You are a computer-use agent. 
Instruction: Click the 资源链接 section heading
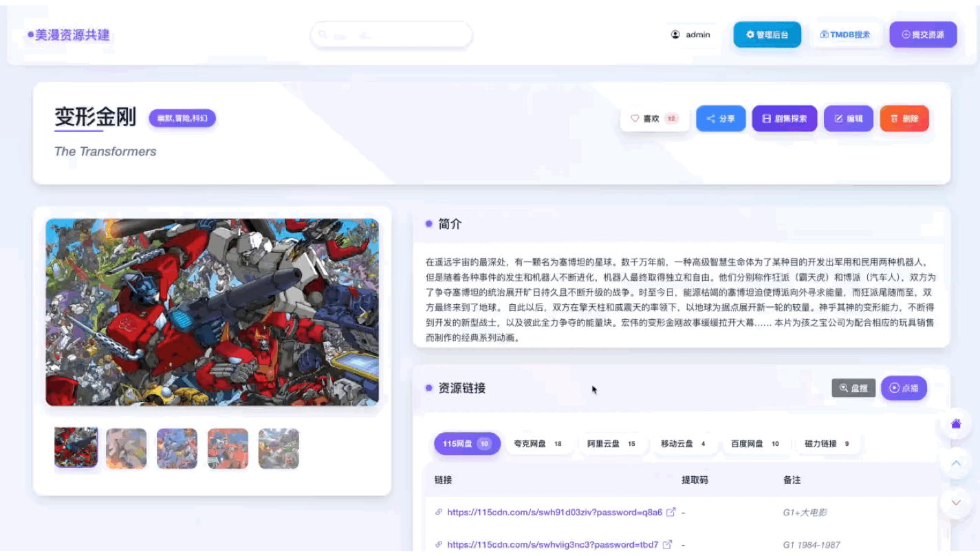click(461, 388)
